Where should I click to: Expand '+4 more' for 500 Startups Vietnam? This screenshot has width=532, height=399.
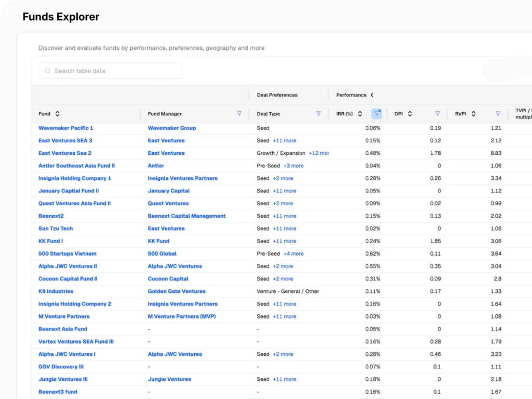(x=294, y=254)
